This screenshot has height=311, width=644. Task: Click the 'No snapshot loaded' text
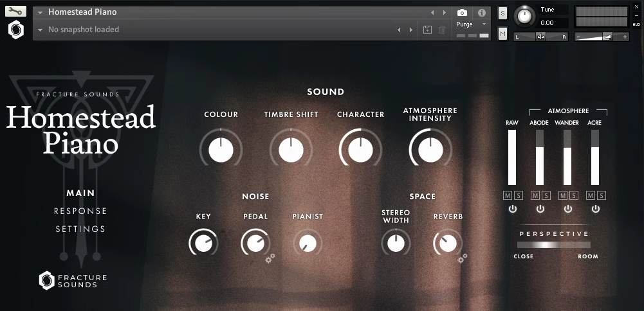[84, 30]
